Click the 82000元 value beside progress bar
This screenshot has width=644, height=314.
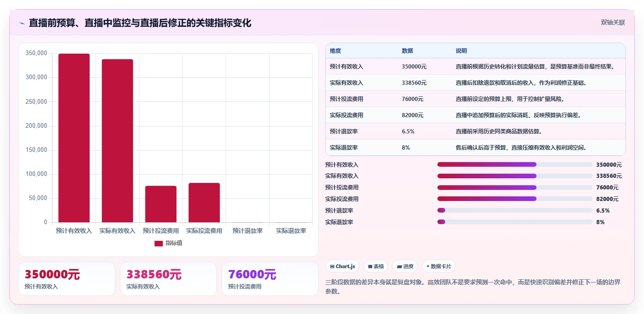607,199
